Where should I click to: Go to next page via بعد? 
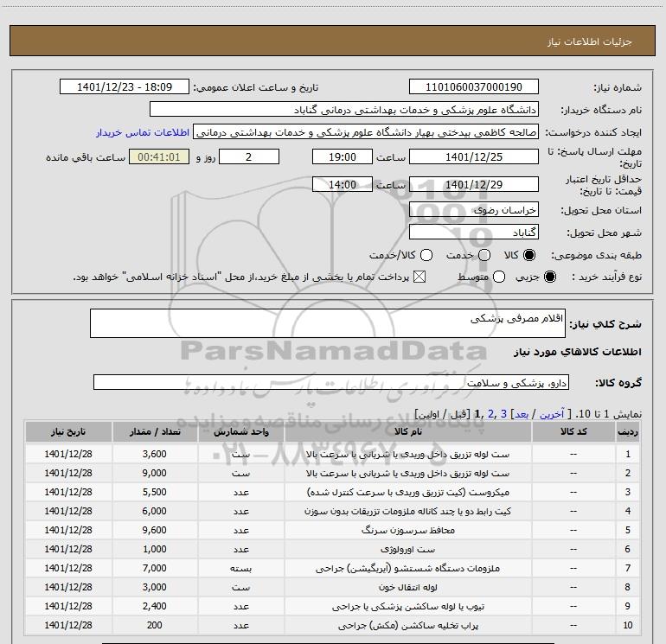(x=522, y=413)
